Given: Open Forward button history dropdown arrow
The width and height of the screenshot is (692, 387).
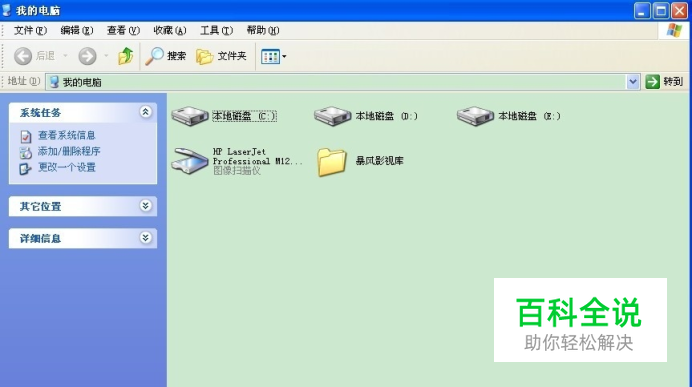Looking at the screenshot, I should pyautogui.click(x=106, y=56).
